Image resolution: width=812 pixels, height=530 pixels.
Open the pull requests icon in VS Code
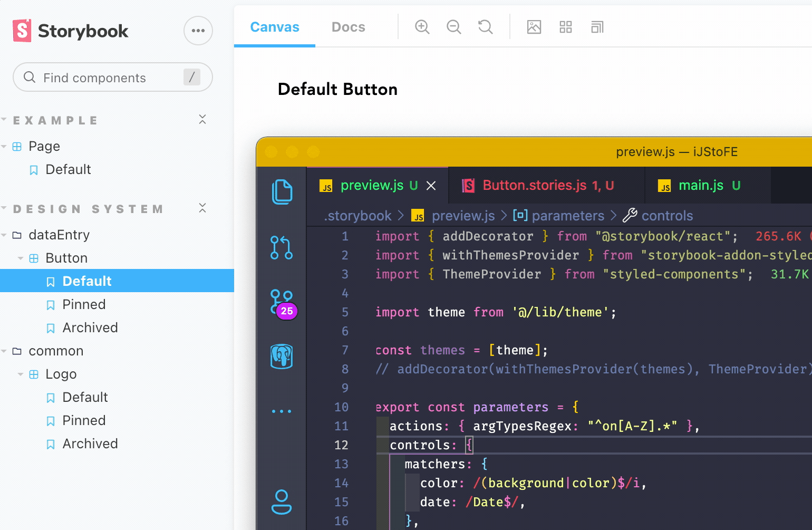point(282,247)
